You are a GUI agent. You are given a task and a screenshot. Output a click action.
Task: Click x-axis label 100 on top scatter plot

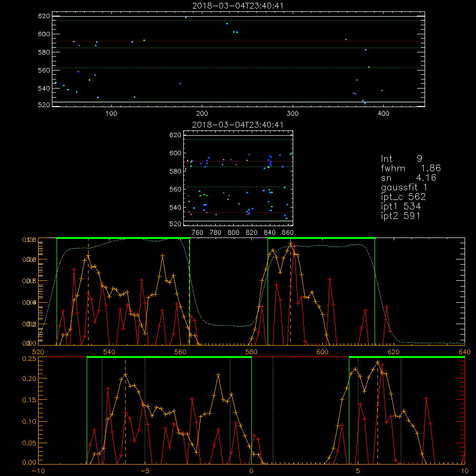[x=111, y=114]
